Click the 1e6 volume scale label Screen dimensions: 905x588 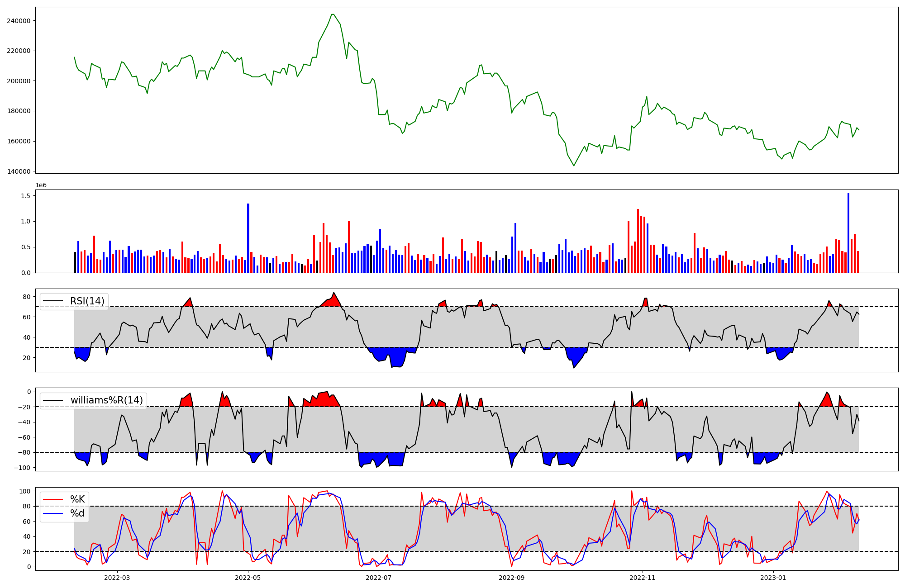click(41, 185)
